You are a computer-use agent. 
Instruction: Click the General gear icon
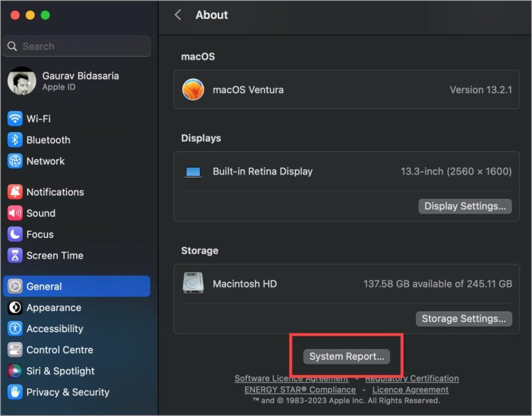tap(15, 287)
